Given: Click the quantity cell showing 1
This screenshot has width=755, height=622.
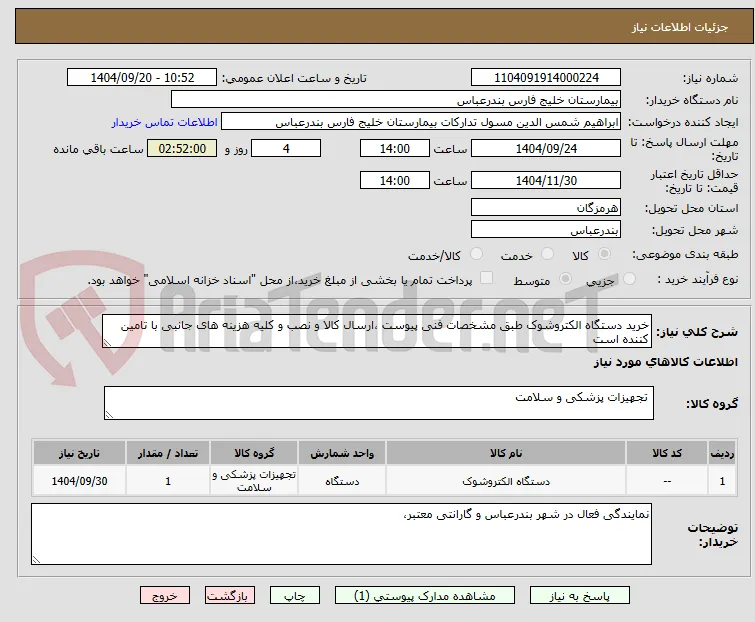Looking at the screenshot, I should 168,481.
